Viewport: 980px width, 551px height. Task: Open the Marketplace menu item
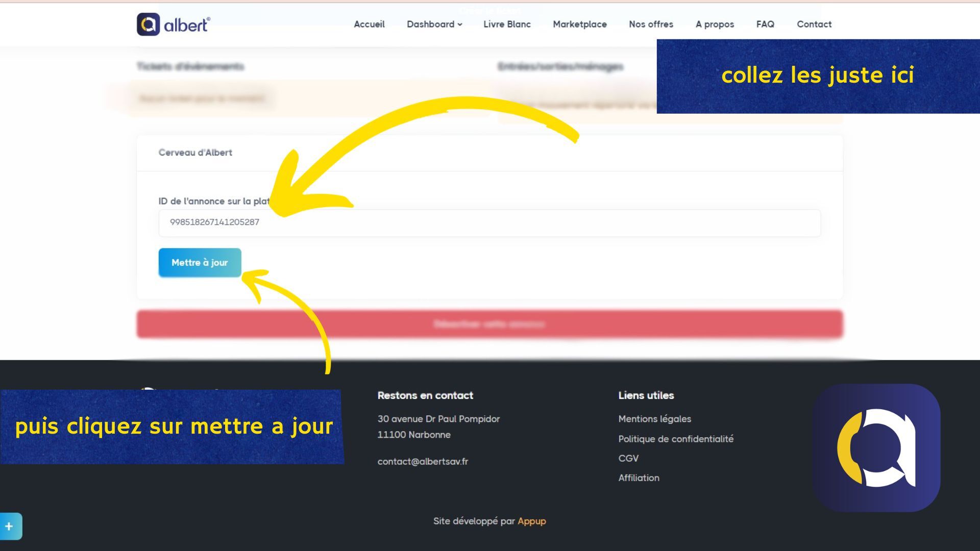(579, 24)
